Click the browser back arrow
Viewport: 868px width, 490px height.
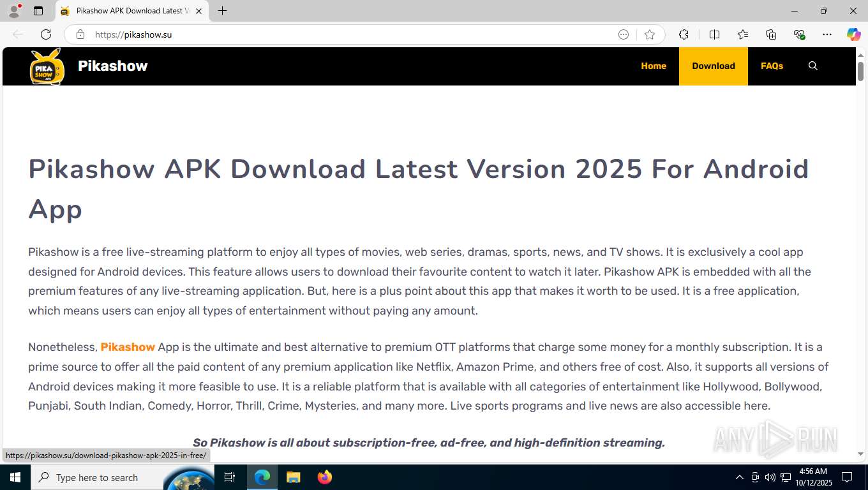point(18,34)
